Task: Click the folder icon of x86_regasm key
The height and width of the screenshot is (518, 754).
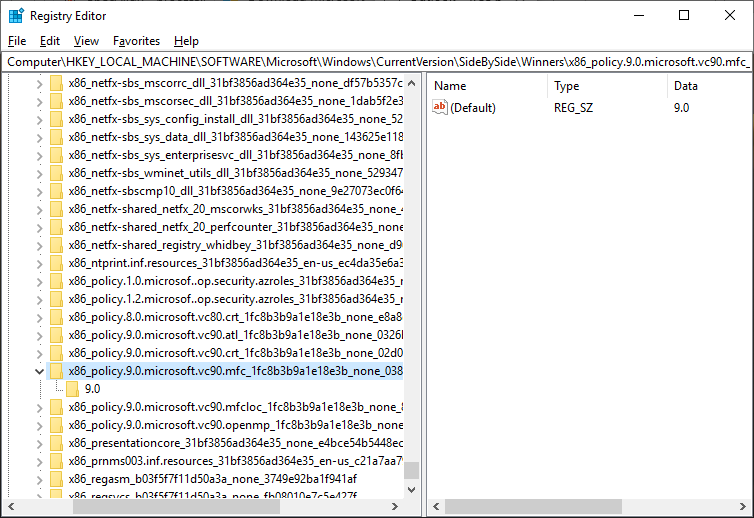Action: 56,479
